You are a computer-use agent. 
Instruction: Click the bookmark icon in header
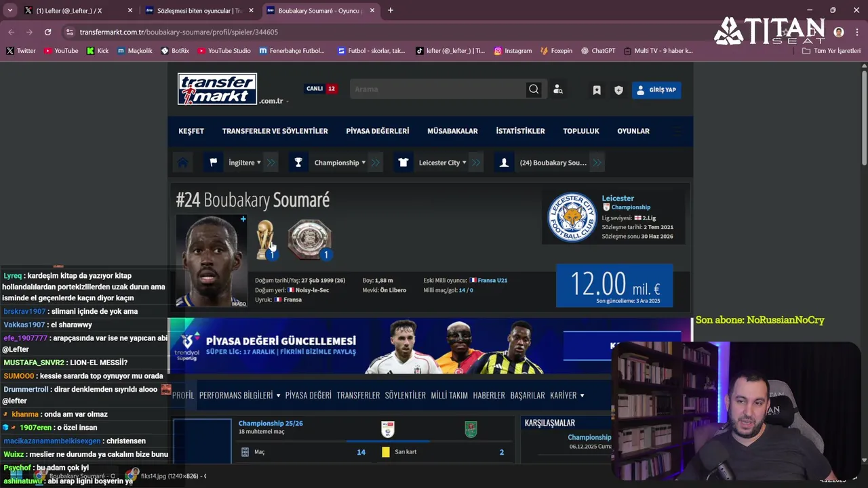pyautogui.click(x=597, y=90)
